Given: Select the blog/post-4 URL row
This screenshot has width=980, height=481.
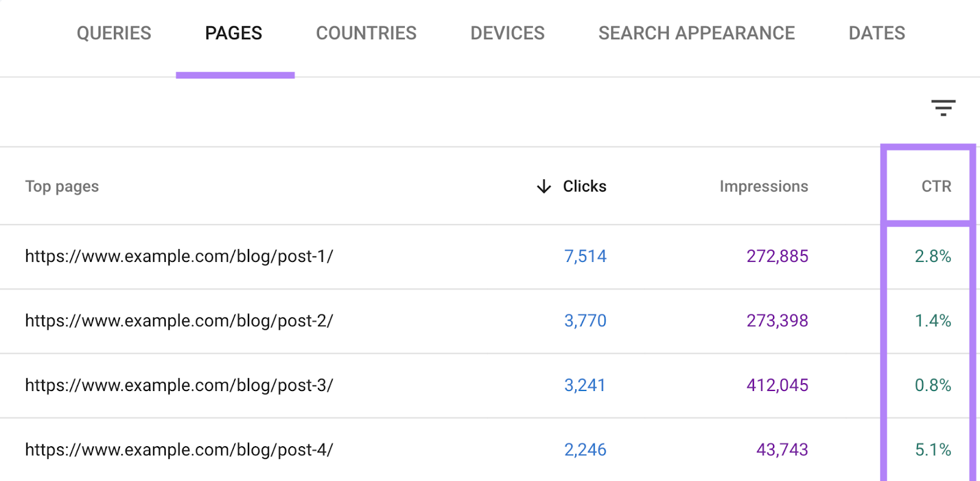Looking at the screenshot, I should pos(179,450).
